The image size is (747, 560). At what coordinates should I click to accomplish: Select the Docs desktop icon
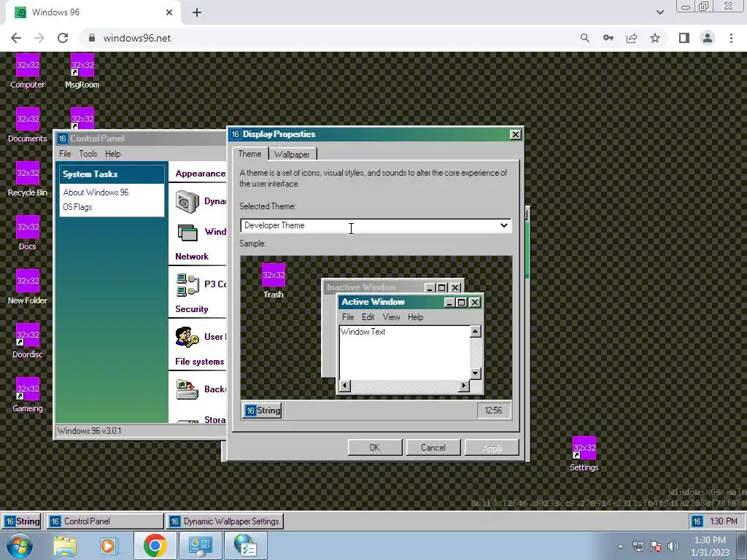[28, 233]
